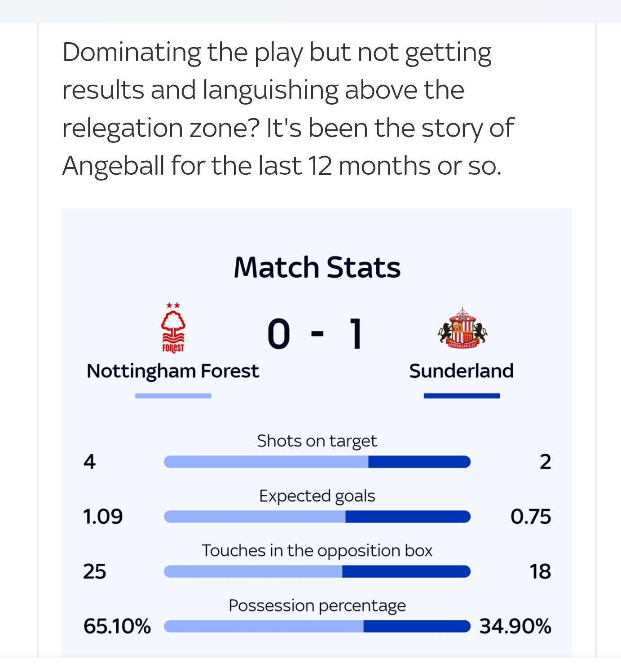The height and width of the screenshot is (672, 621).
Task: Click the Sunderland club crest
Action: click(462, 328)
